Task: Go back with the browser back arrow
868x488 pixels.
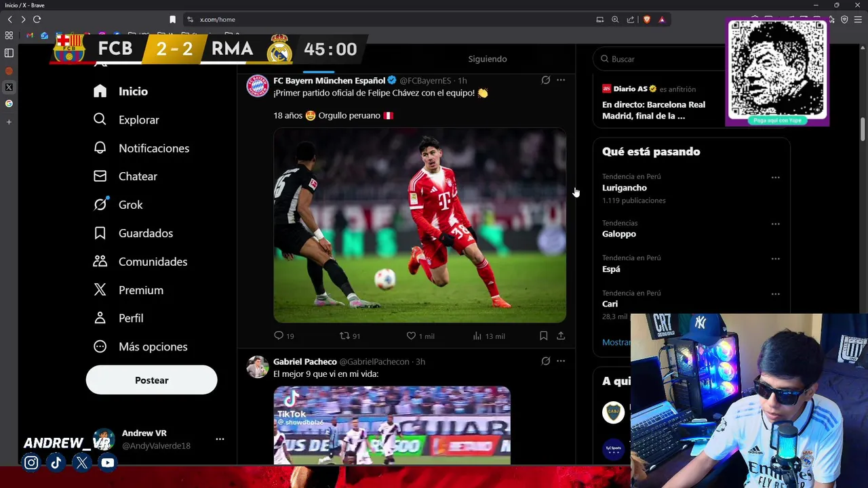Action: coord(9,20)
